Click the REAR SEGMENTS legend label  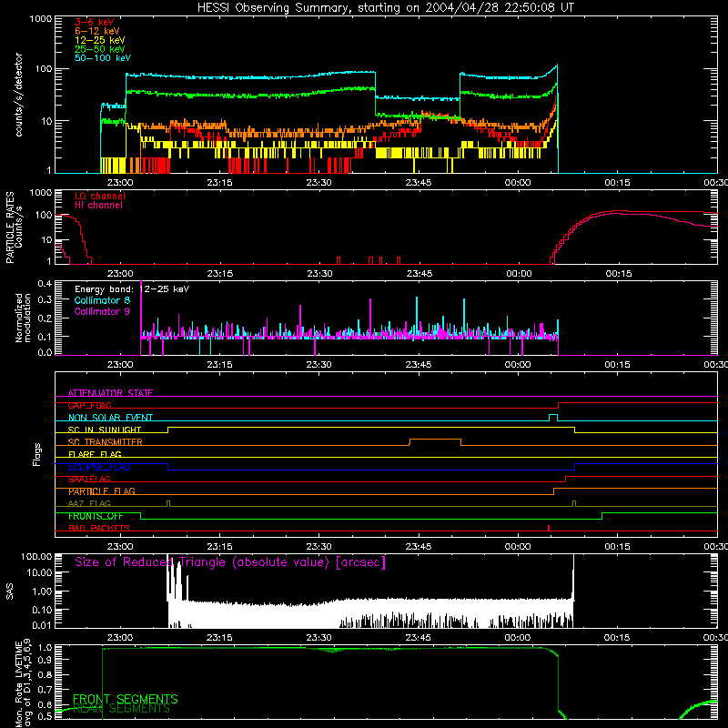tap(122, 709)
